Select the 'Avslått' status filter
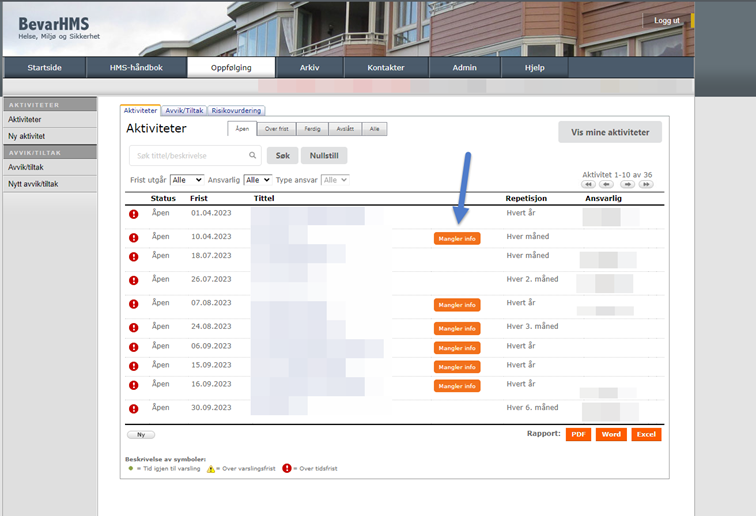Screen dimensions: 756x516 point(345,129)
